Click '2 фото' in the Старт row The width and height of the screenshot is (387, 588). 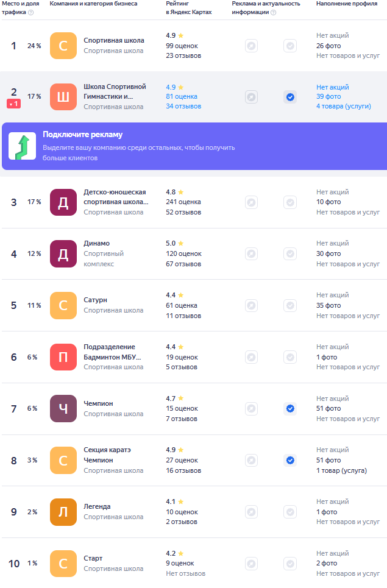click(x=327, y=563)
